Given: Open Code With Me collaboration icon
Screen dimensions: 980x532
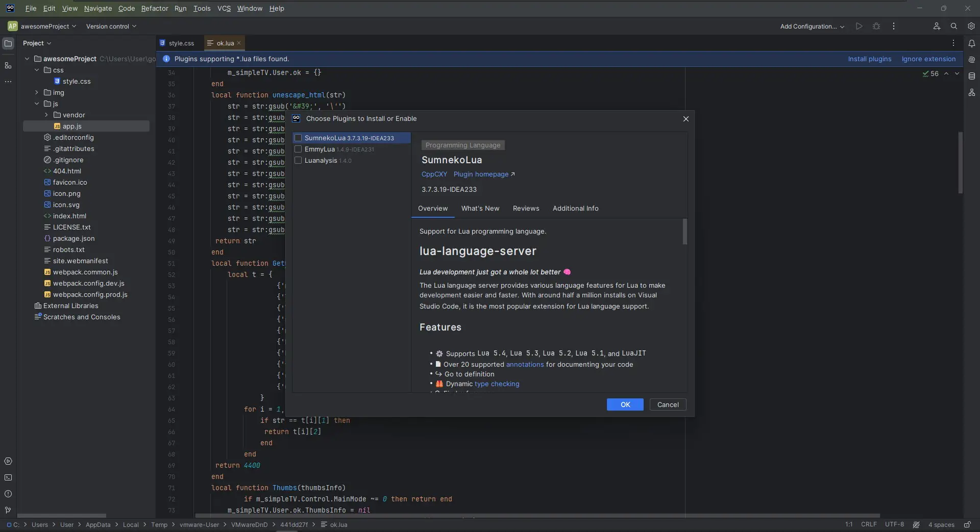Looking at the screenshot, I should (937, 26).
